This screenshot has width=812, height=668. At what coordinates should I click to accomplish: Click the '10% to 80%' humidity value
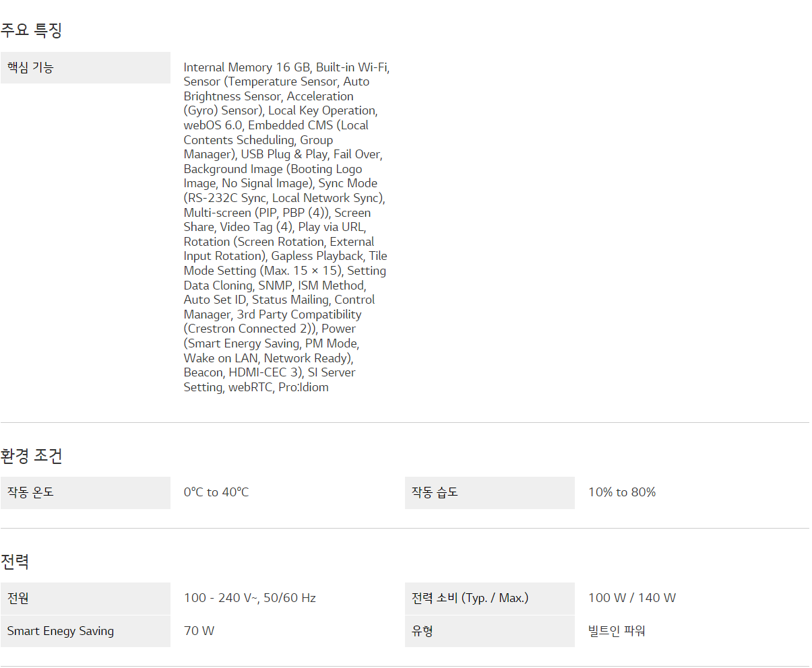[x=622, y=492]
